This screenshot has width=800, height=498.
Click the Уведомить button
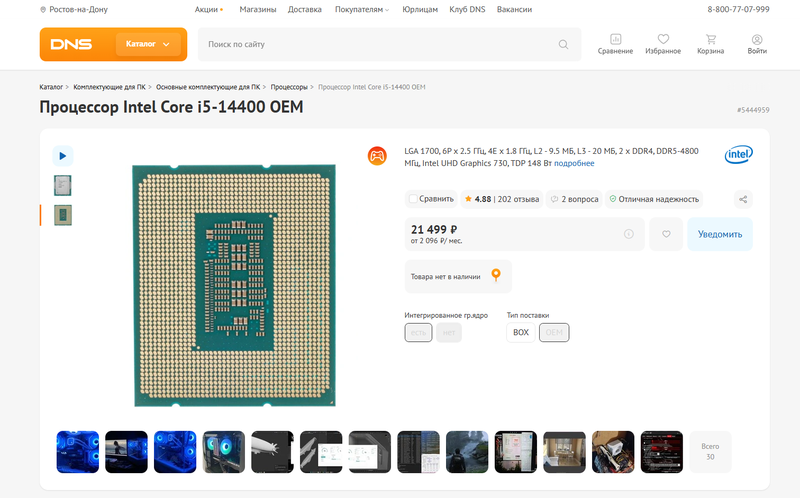tap(720, 234)
